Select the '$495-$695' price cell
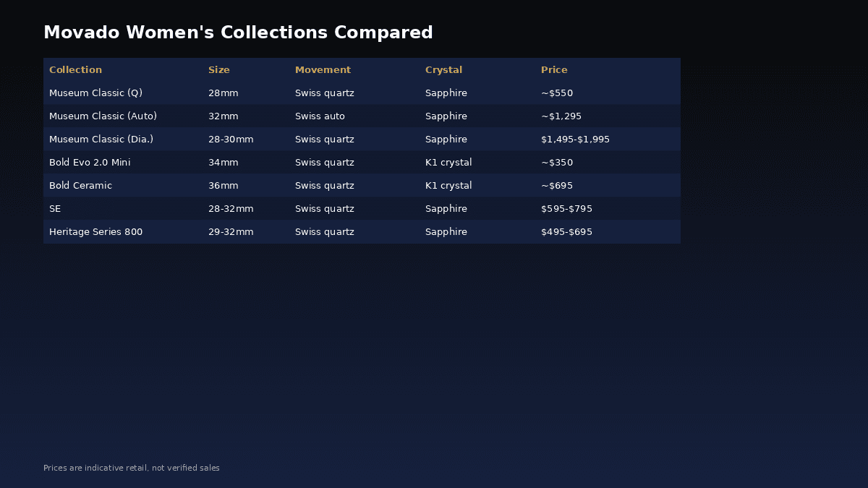The image size is (868, 488). point(566,232)
